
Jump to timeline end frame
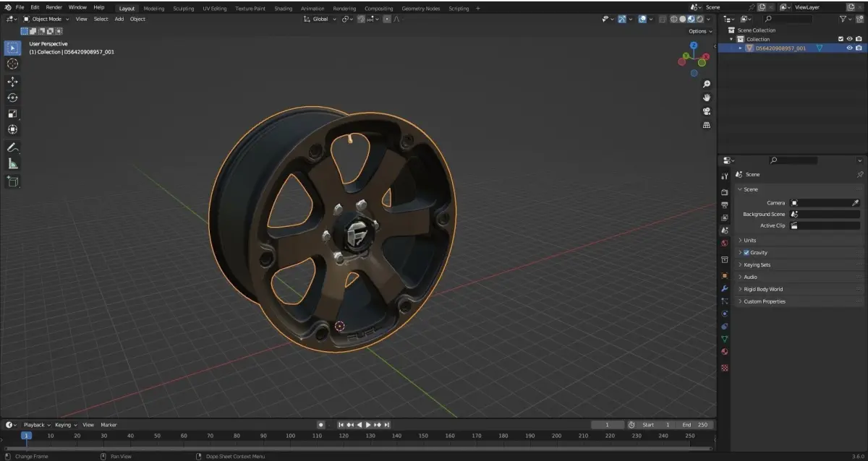point(387,425)
